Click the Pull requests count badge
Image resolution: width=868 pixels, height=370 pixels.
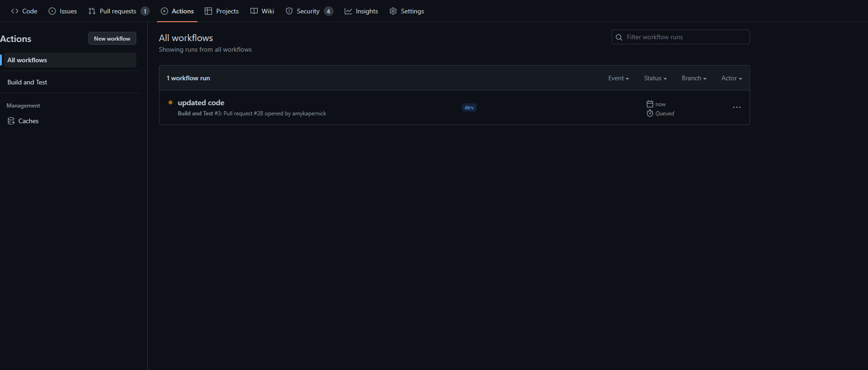coord(145,11)
